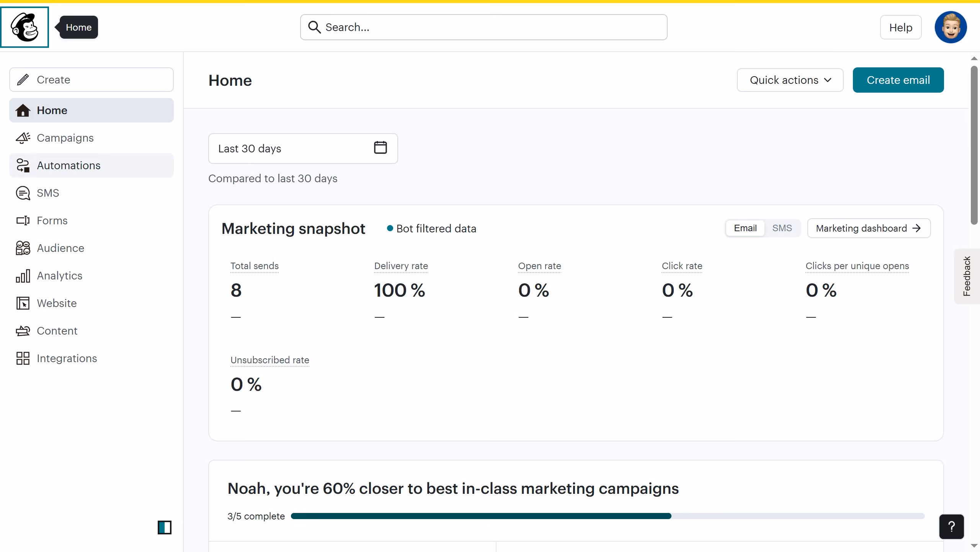Click the Total sends value 8
The width and height of the screenshot is (980, 552).
[x=236, y=290]
